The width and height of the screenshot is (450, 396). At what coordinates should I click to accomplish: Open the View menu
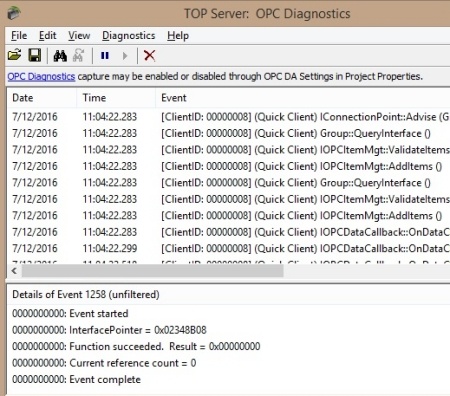79,35
